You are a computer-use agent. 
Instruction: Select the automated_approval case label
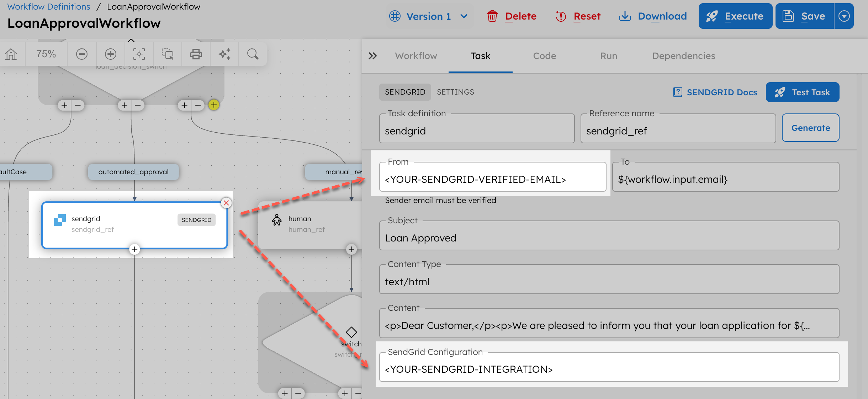click(x=133, y=172)
